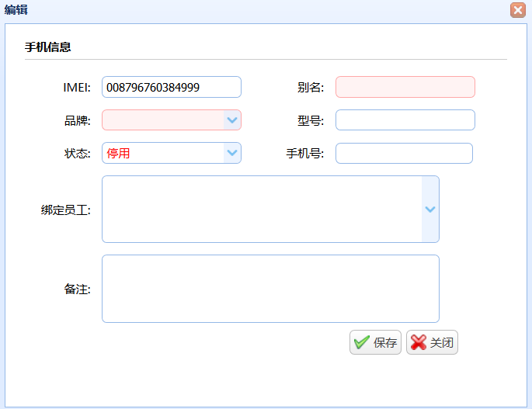Save the form with the 保存 button

pyautogui.click(x=375, y=342)
